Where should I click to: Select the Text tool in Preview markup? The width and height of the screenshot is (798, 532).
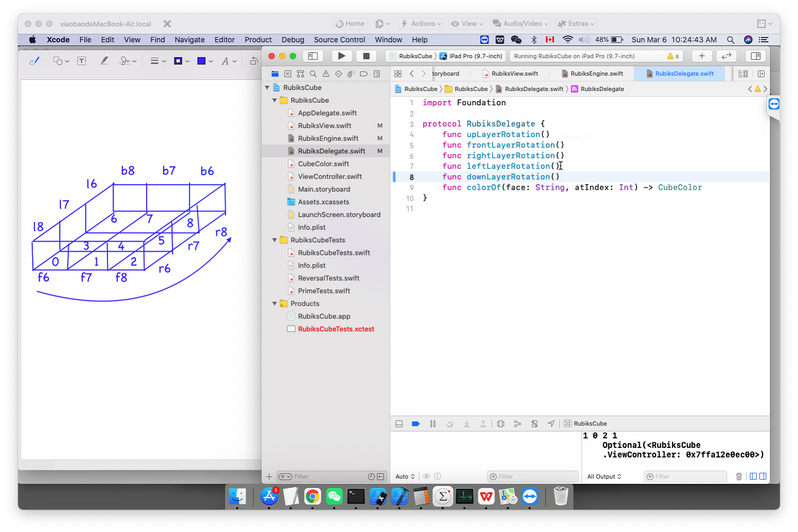tap(81, 61)
